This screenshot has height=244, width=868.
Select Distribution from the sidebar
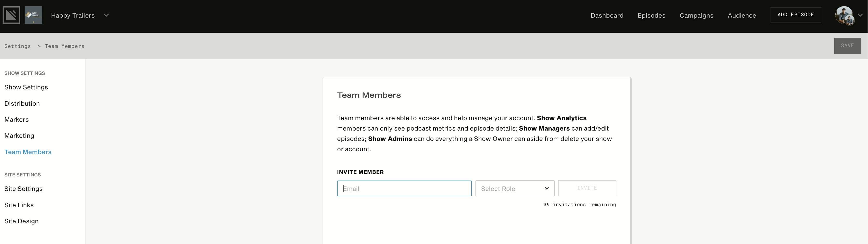pos(22,103)
